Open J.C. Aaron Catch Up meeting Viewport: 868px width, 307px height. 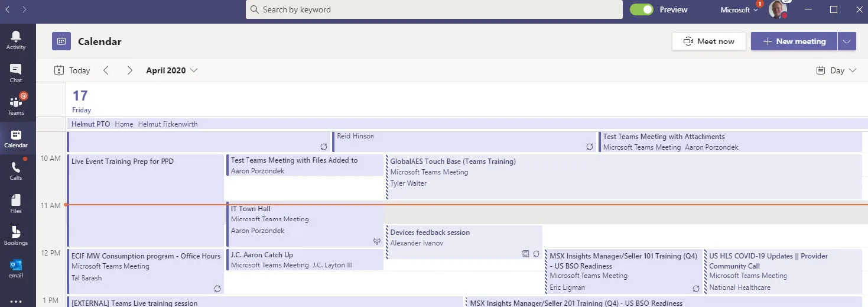coord(305,260)
